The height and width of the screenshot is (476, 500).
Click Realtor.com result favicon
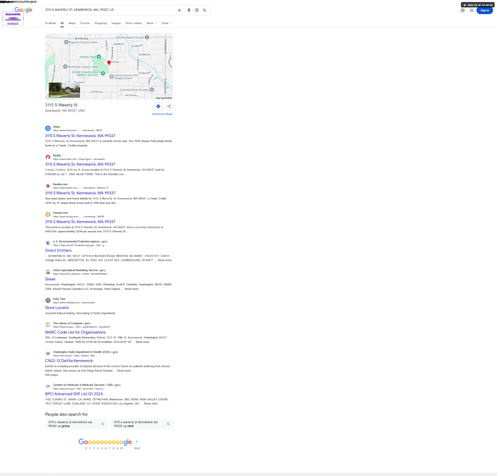[48, 186]
